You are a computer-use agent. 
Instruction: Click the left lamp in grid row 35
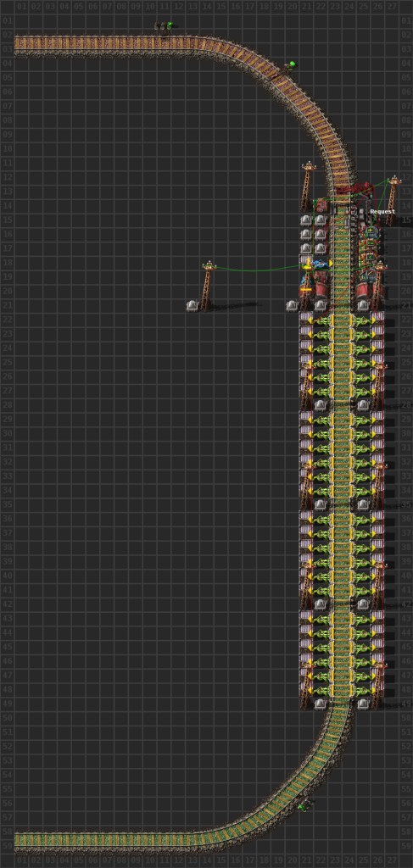(321, 504)
